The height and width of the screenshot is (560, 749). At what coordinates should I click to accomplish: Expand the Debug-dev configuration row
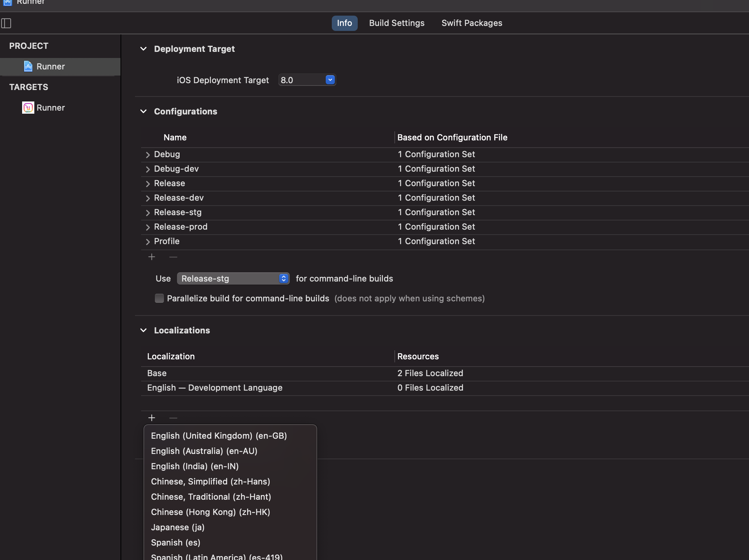pos(148,169)
